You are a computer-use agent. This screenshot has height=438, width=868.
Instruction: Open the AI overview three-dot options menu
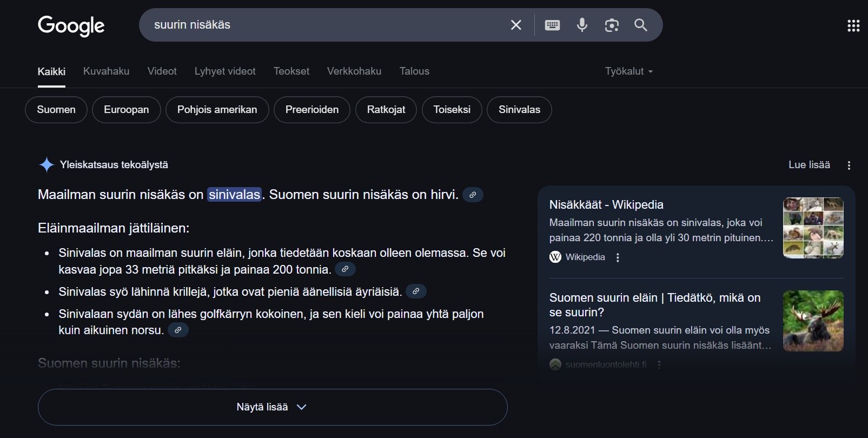pos(849,165)
